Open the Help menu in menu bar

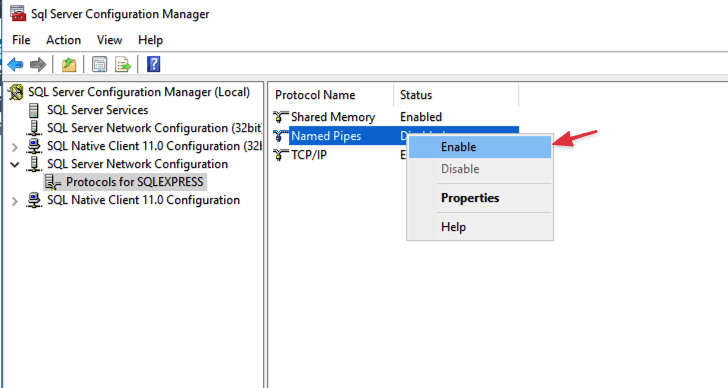[x=150, y=40]
